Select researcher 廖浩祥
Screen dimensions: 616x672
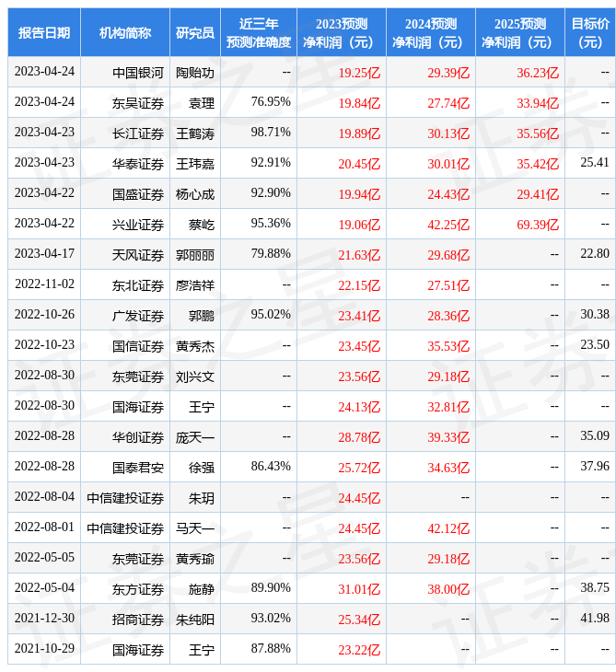[195, 285]
